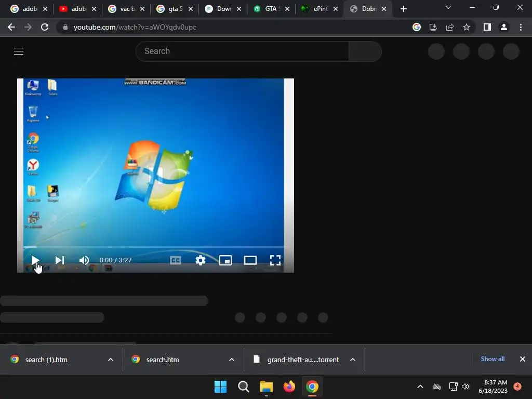Open system volume tray icon
The width and height of the screenshot is (532, 399).
pos(465,387)
